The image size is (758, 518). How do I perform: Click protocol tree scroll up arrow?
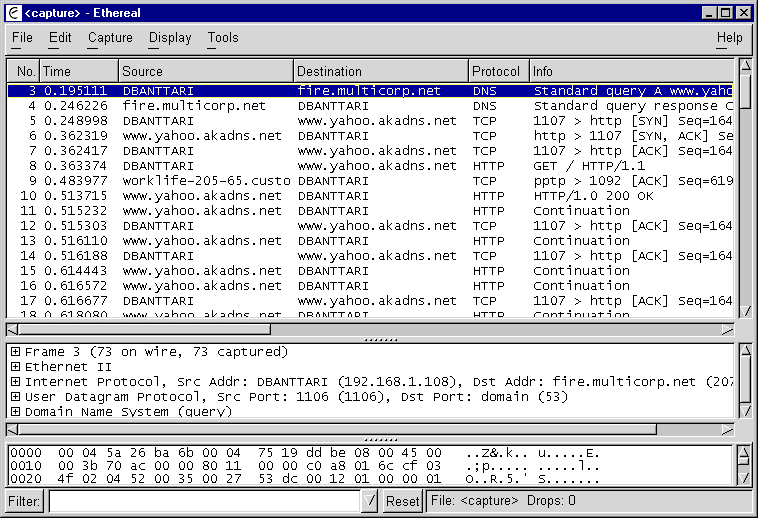tap(745, 350)
